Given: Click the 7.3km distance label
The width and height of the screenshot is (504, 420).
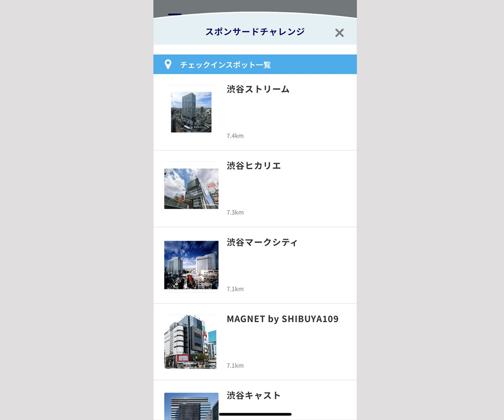Looking at the screenshot, I should [x=235, y=212].
